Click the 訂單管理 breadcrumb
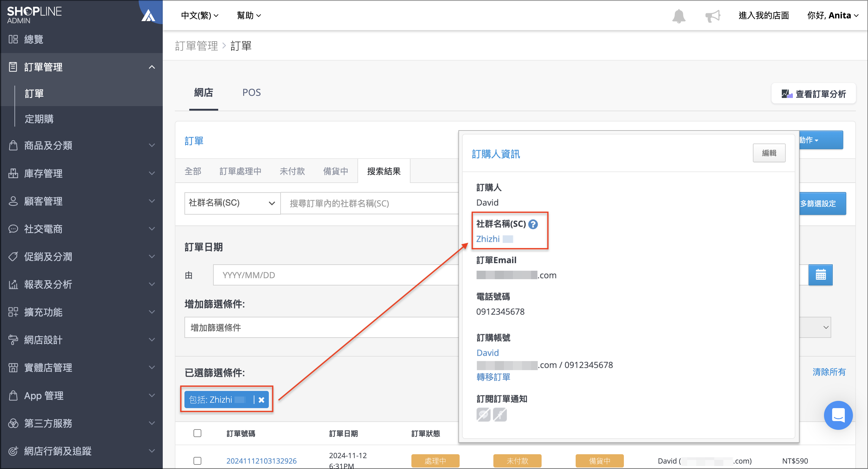868x469 pixels. (197, 46)
